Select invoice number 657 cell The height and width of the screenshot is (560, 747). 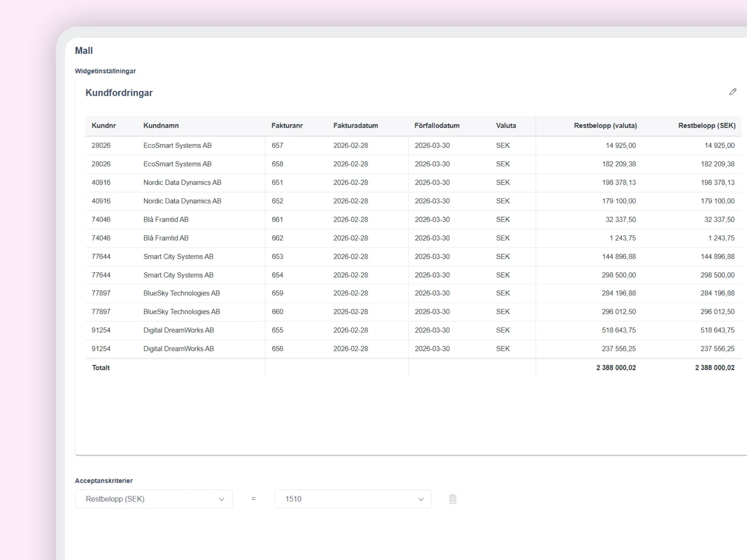click(278, 145)
